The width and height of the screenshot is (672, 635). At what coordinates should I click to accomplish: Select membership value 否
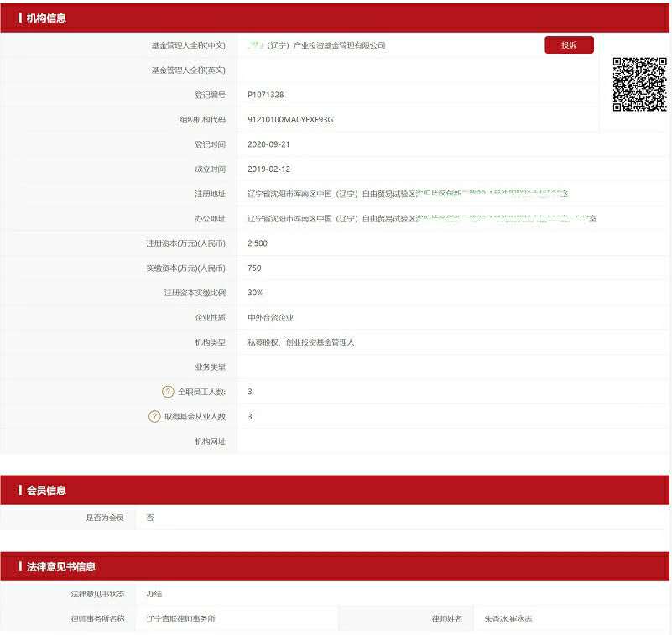tap(150, 518)
